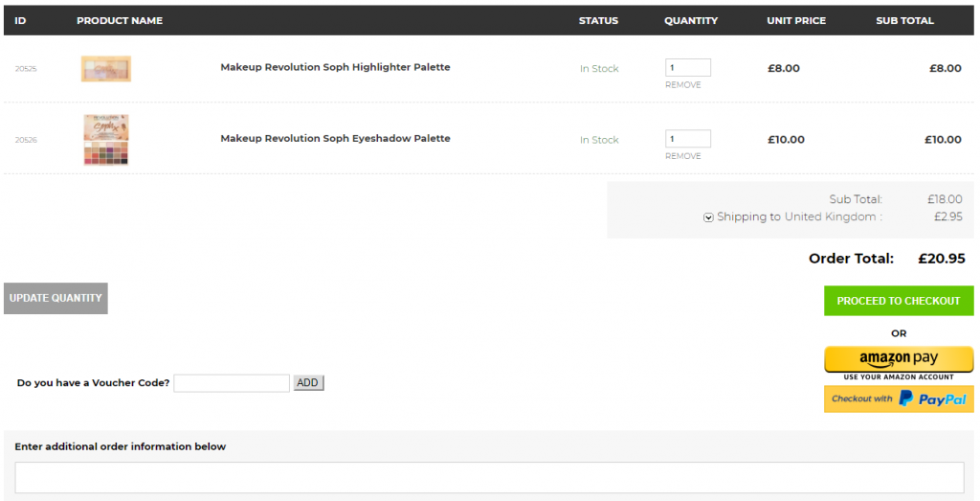The width and height of the screenshot is (980, 501).
Task: Click the Amazon Pay checkout button
Action: (x=898, y=360)
